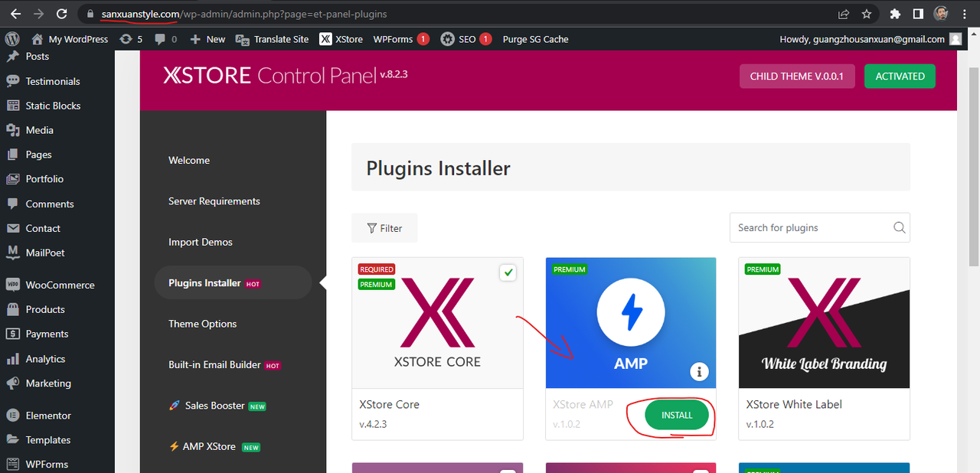The height and width of the screenshot is (473, 980).
Task: Click the White Label Branding thumbnail
Action: point(824,323)
